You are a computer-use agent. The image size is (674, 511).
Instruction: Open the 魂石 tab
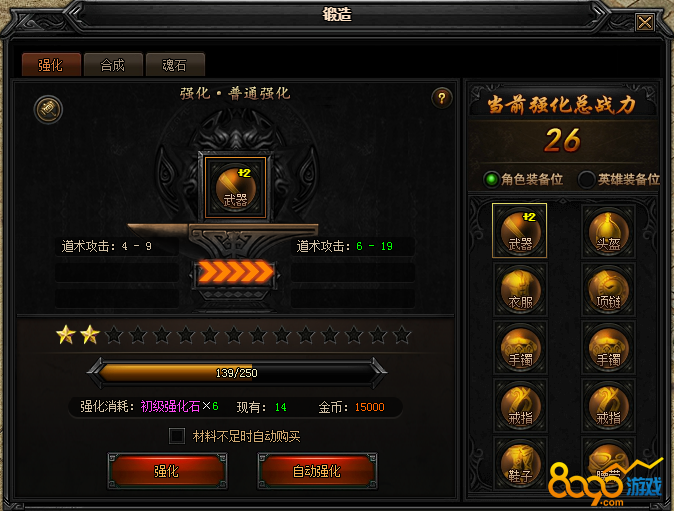coord(175,65)
